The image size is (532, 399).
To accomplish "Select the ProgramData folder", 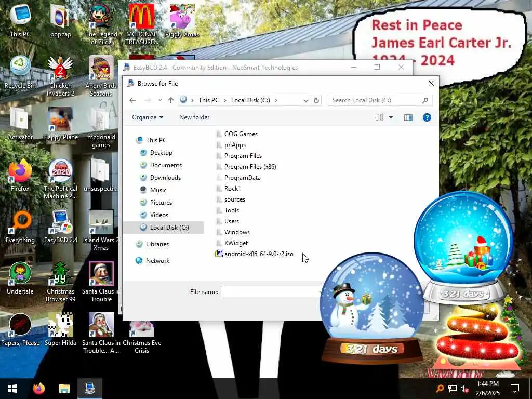I will pos(238,178).
